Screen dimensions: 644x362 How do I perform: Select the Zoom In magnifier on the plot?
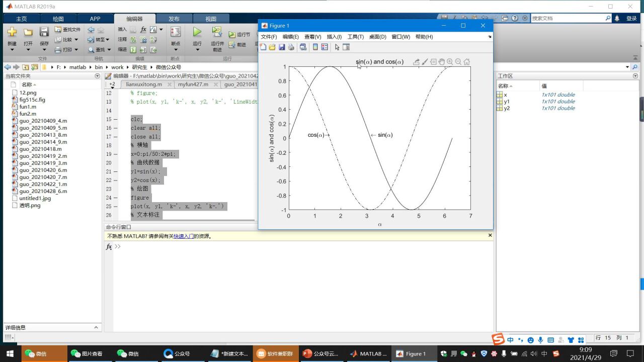coord(450,62)
